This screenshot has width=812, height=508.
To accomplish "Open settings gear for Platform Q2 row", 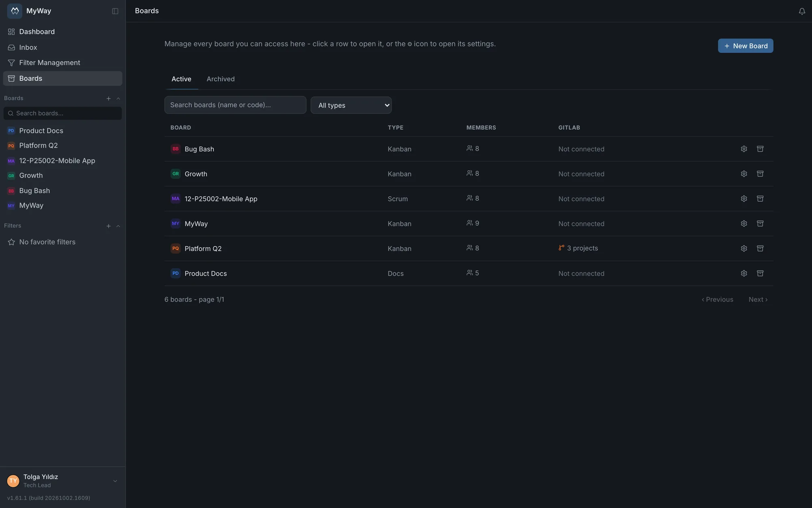I will click(744, 248).
